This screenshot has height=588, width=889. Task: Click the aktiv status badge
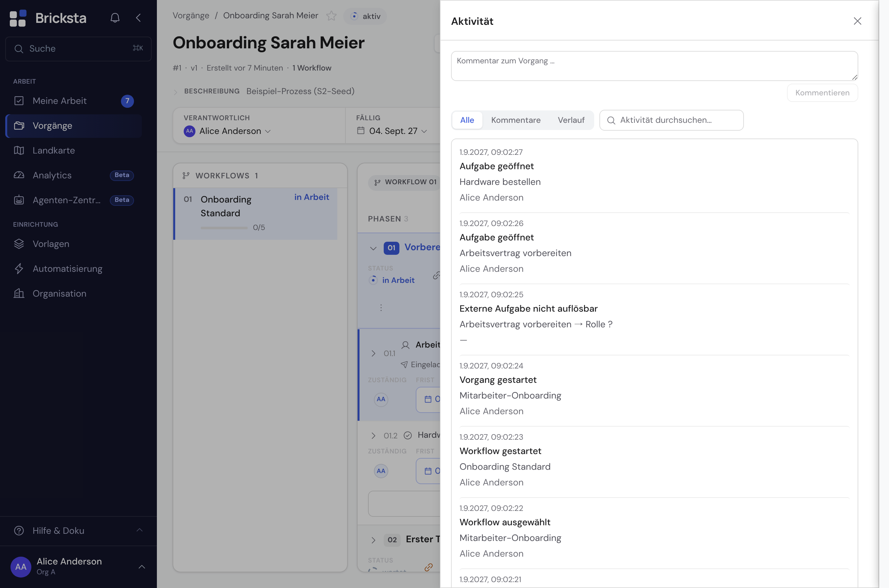pyautogui.click(x=365, y=16)
